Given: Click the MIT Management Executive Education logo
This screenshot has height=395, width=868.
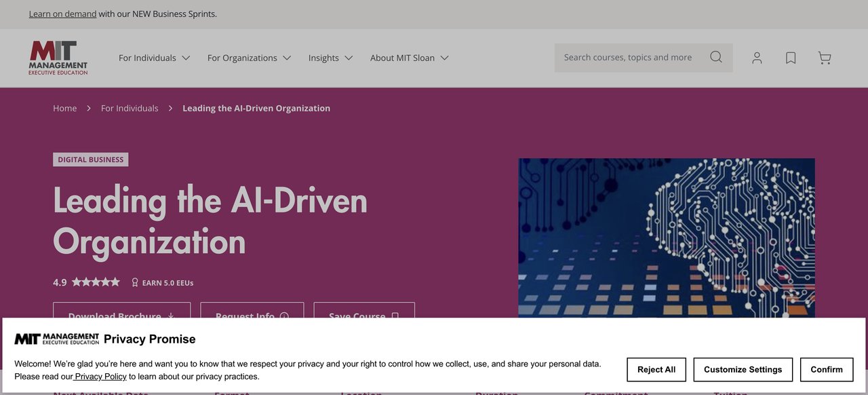Looking at the screenshot, I should pyautogui.click(x=58, y=58).
